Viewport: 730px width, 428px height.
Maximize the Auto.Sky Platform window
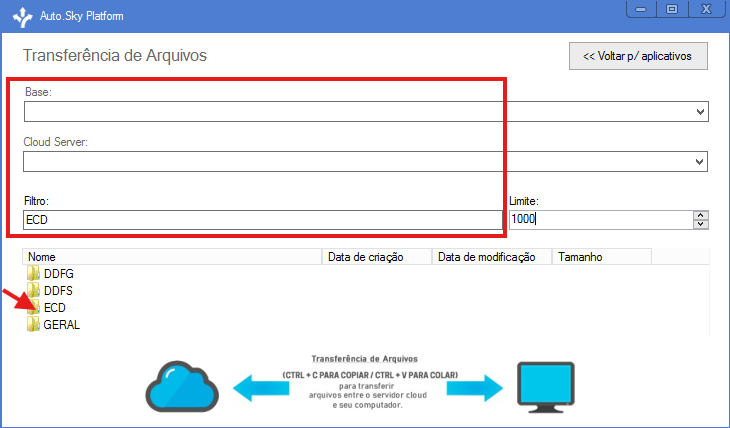point(671,9)
